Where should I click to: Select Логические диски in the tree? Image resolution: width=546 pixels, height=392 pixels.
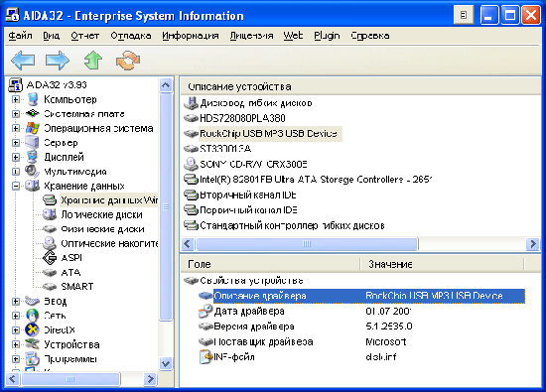click(x=101, y=214)
